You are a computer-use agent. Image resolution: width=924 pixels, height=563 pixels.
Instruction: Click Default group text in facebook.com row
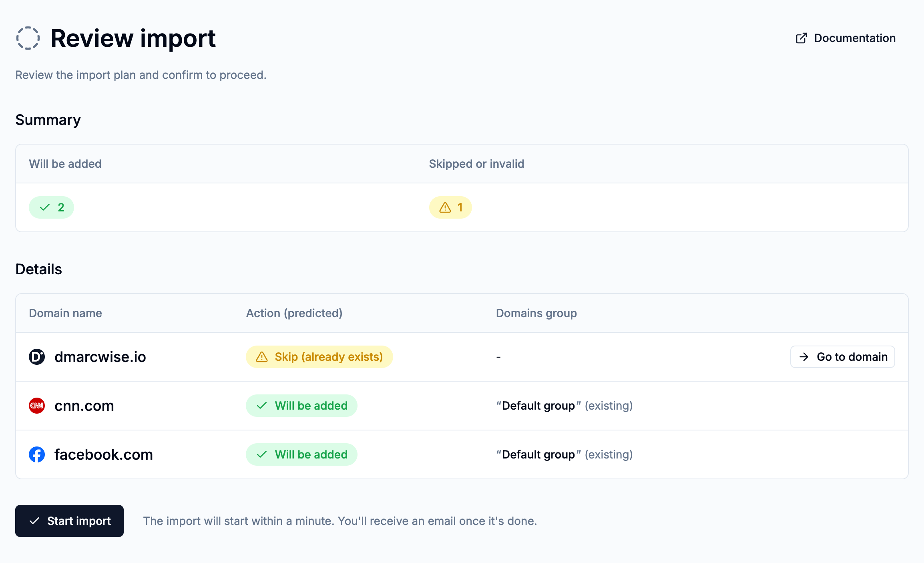click(538, 454)
